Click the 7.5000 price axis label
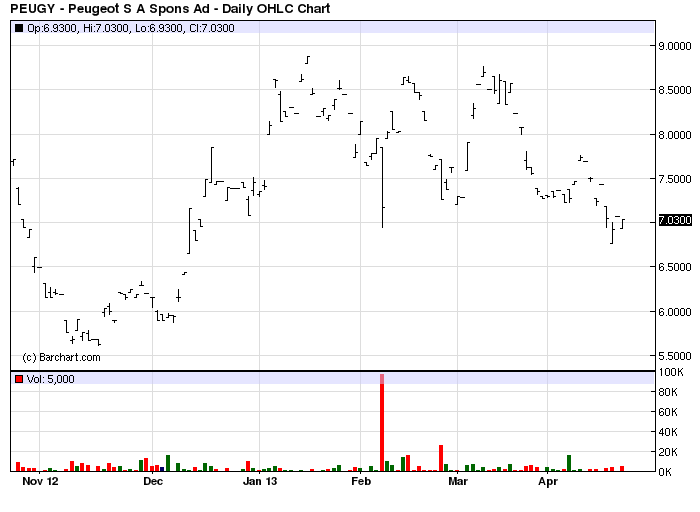This screenshot has height=512, width=700. [x=675, y=179]
